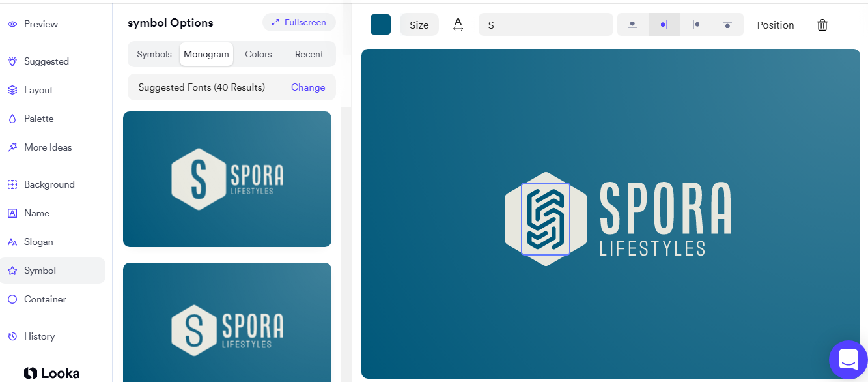
Task: Open the Container sidebar section
Action: [44, 299]
